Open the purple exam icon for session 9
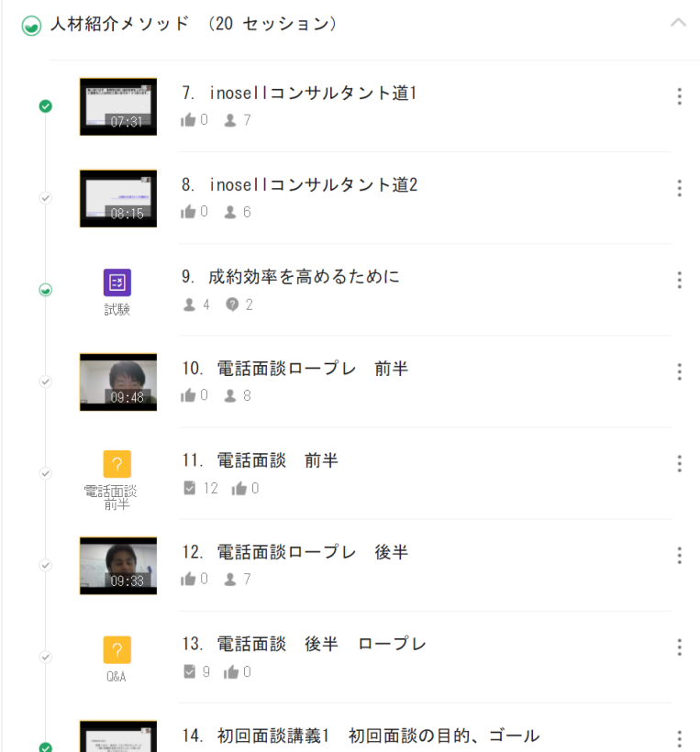The width and height of the screenshot is (700, 752). pos(117,282)
